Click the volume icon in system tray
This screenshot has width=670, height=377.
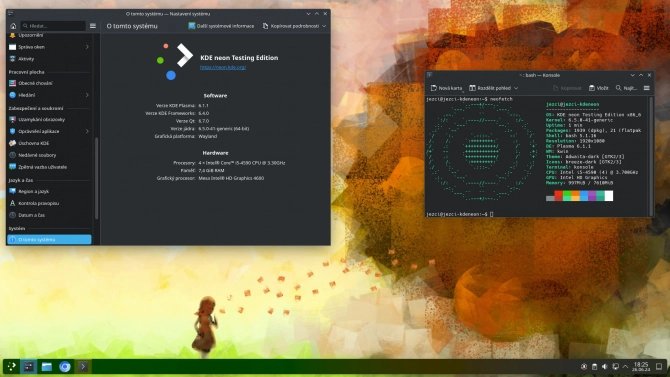coord(605,367)
